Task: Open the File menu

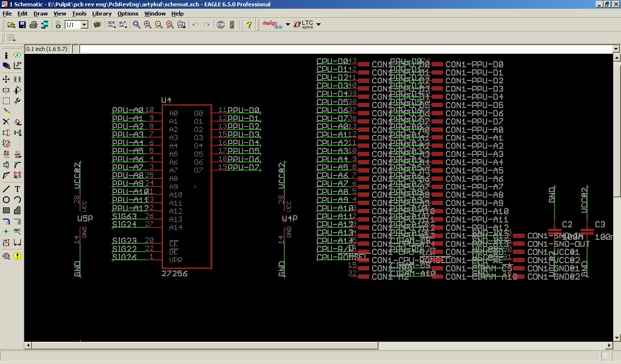Action: [7, 14]
